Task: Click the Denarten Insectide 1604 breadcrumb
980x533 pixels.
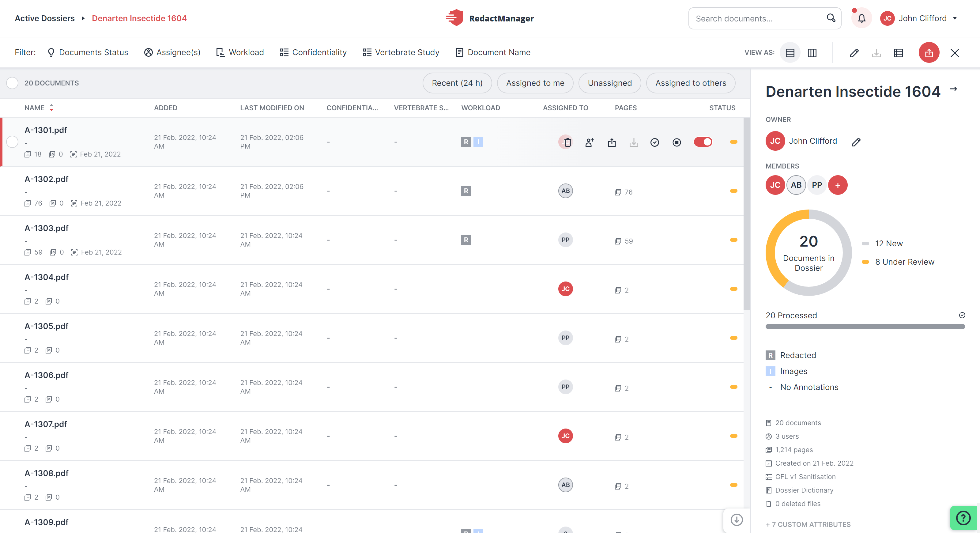Action: (139, 18)
